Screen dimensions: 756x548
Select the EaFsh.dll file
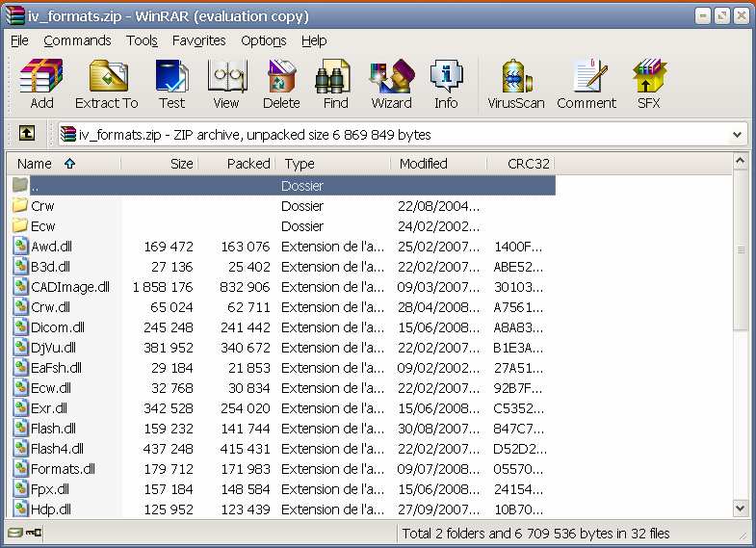(x=56, y=368)
